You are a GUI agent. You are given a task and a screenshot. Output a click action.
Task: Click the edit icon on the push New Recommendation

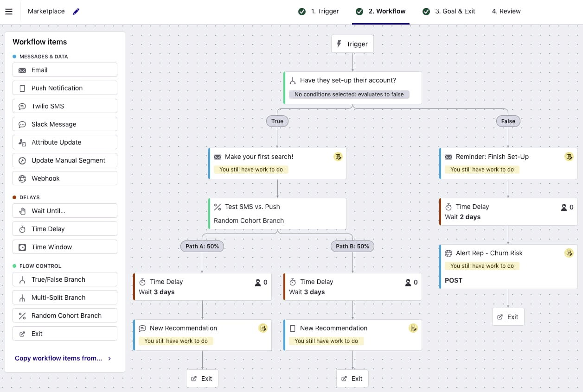413,328
